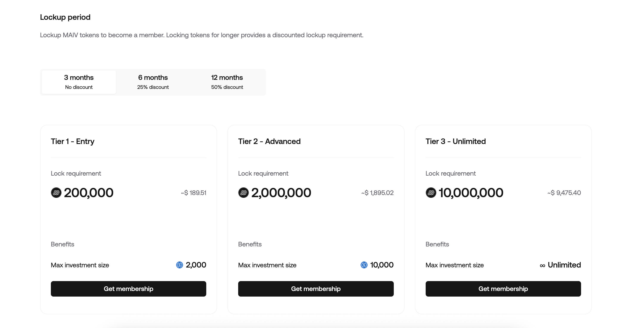Image resolution: width=644 pixels, height=328 pixels.
Task: Click the Tier 3 - Unlimited heading
Action: click(455, 141)
